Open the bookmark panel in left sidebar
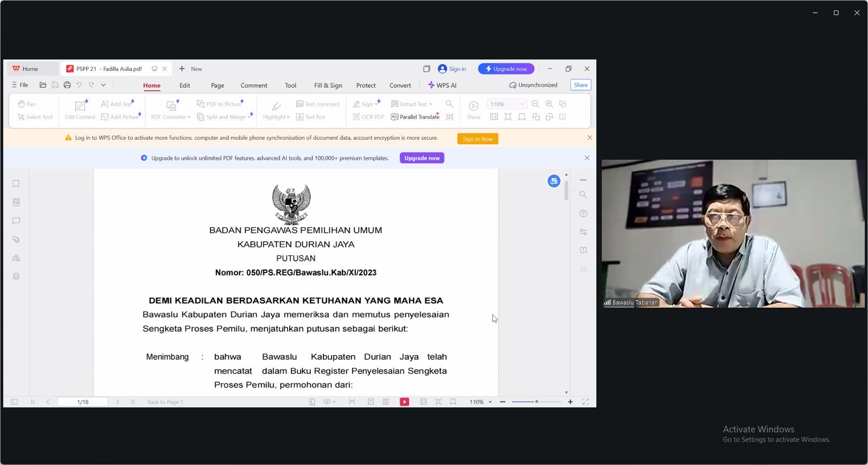The image size is (868, 465). coord(16,184)
